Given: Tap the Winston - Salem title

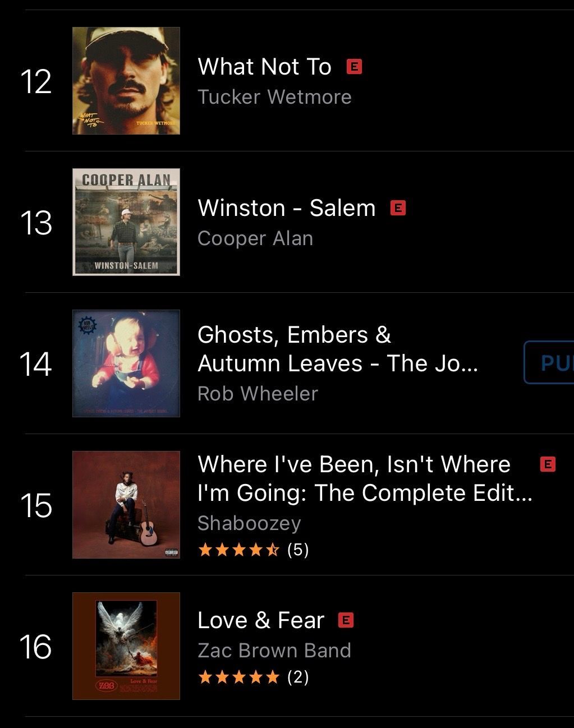Looking at the screenshot, I should point(286,208).
